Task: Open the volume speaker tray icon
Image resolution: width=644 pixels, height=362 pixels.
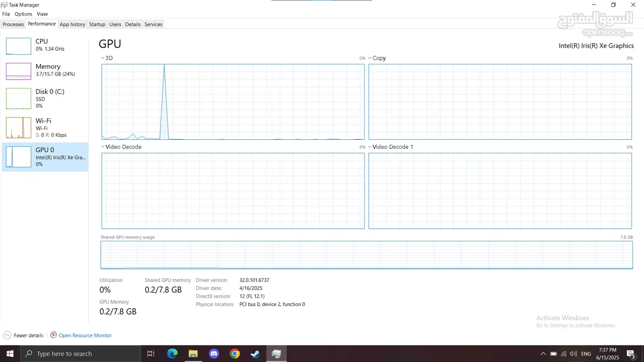Action: 574,353
